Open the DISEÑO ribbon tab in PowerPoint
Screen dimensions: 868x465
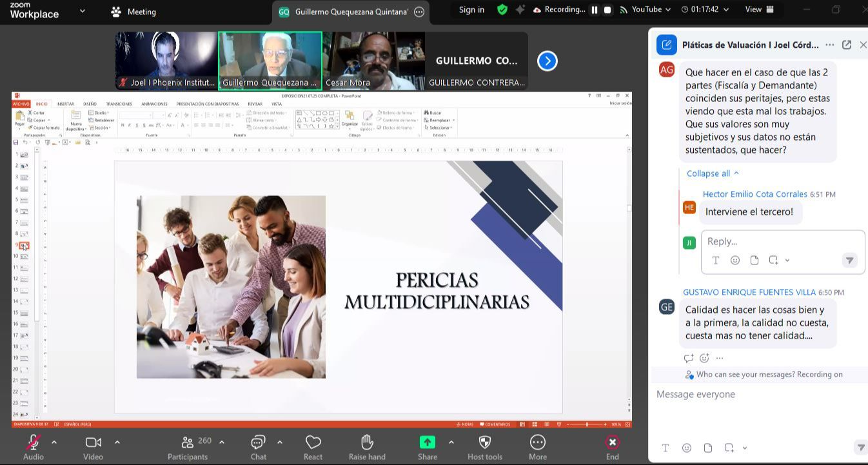coord(90,104)
